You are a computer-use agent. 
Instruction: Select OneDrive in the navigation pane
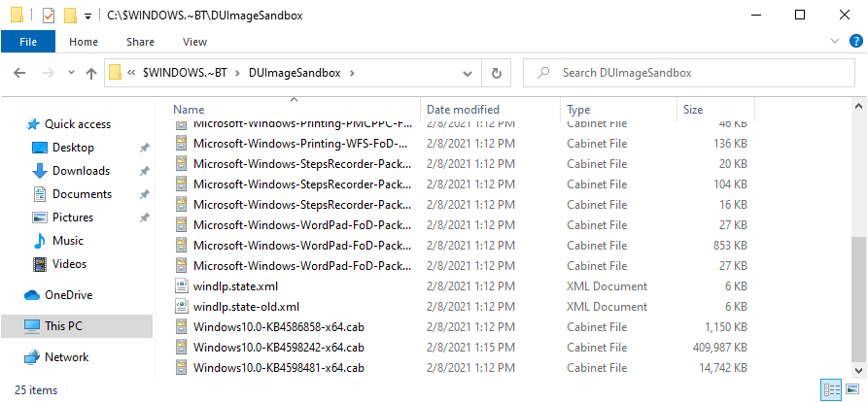(x=68, y=295)
